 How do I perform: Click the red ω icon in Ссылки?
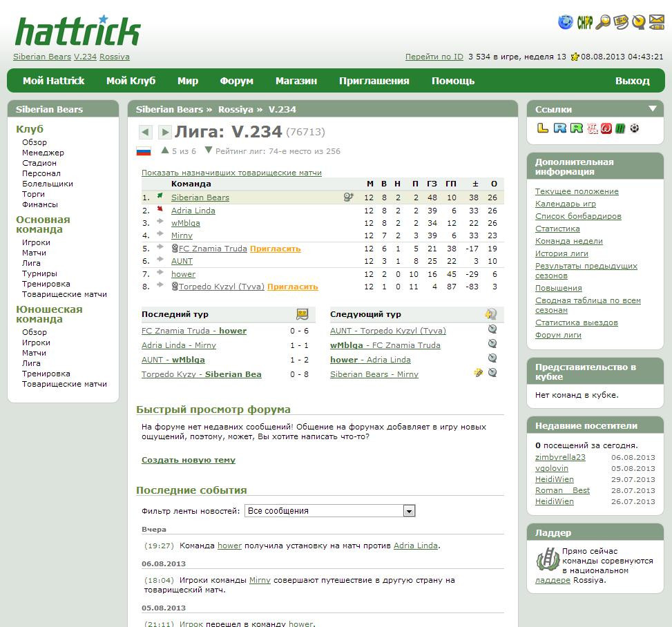coord(606,128)
